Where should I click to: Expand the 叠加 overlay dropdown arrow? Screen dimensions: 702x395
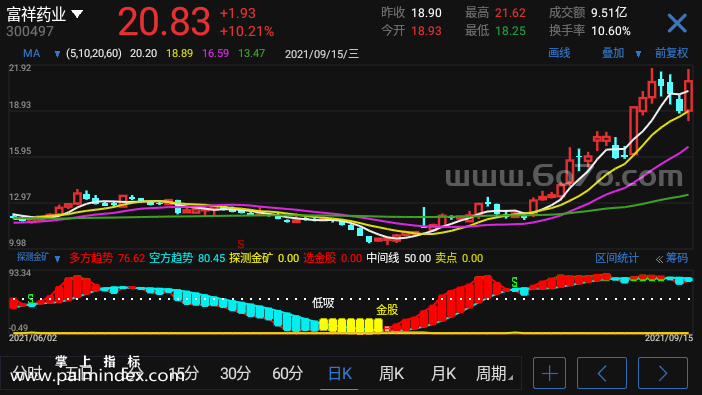pos(638,54)
